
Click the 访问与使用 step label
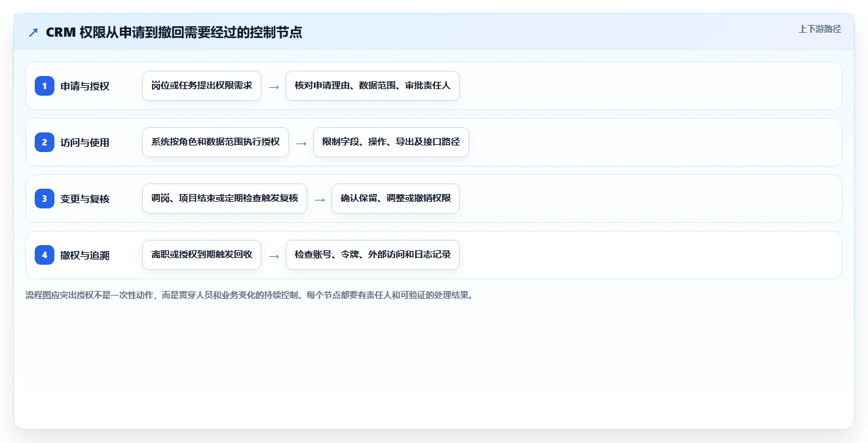tap(85, 142)
